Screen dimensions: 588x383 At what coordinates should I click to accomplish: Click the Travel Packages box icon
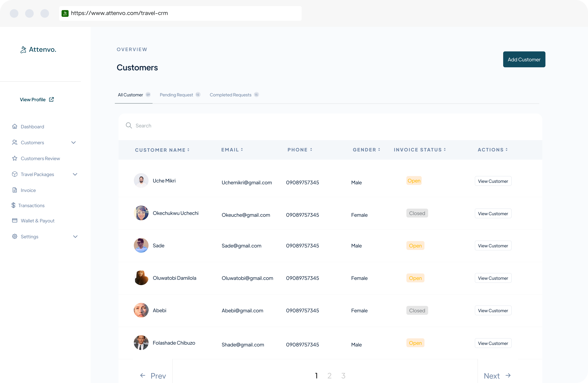point(15,174)
